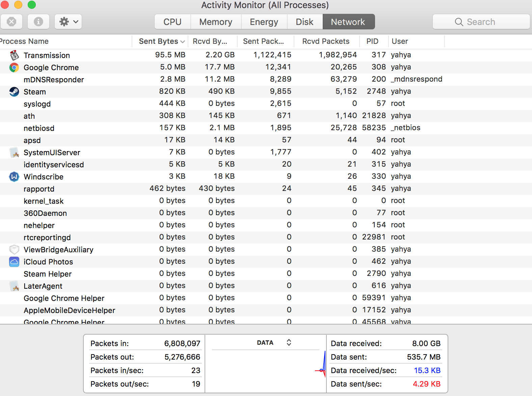Screen dimensions: 532x396
Task: Switch to the Memory tab
Action: point(216,22)
